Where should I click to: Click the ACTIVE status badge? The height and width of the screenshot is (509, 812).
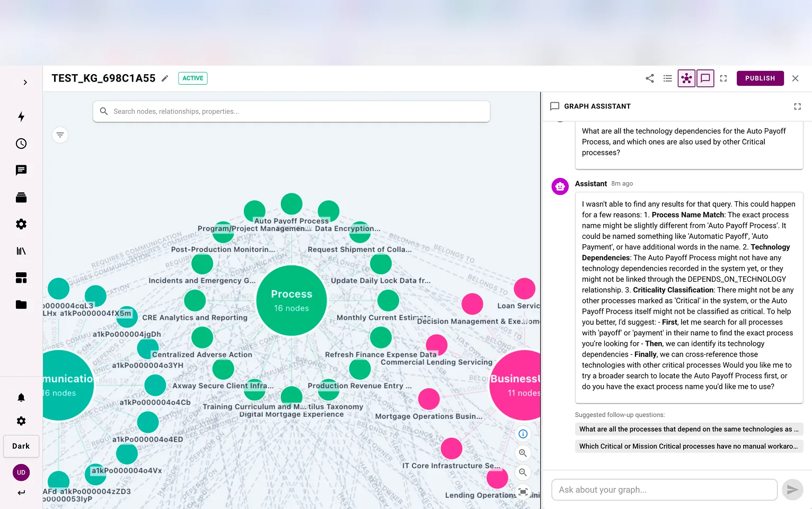click(x=193, y=78)
